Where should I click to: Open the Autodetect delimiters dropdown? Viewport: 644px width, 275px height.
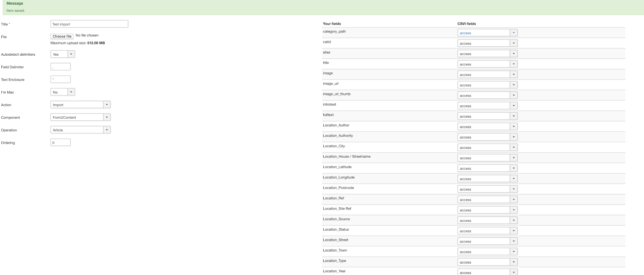[63, 54]
